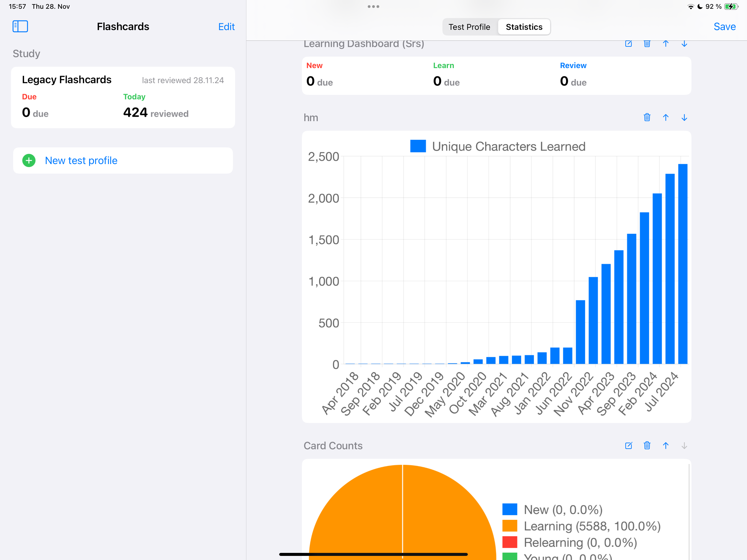Tap the 424 reviewed Today count

pos(156,112)
